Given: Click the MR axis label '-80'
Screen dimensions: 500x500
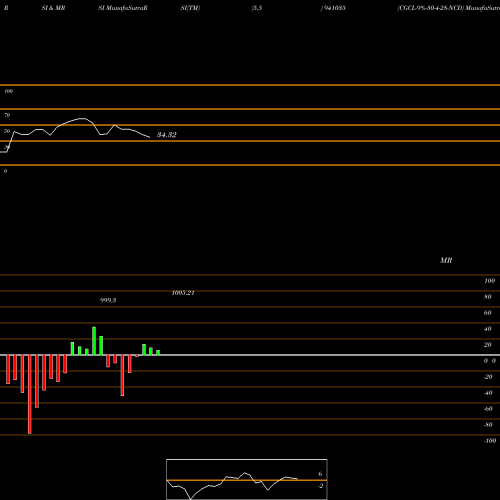Looking at the screenshot, I should click(488, 425).
